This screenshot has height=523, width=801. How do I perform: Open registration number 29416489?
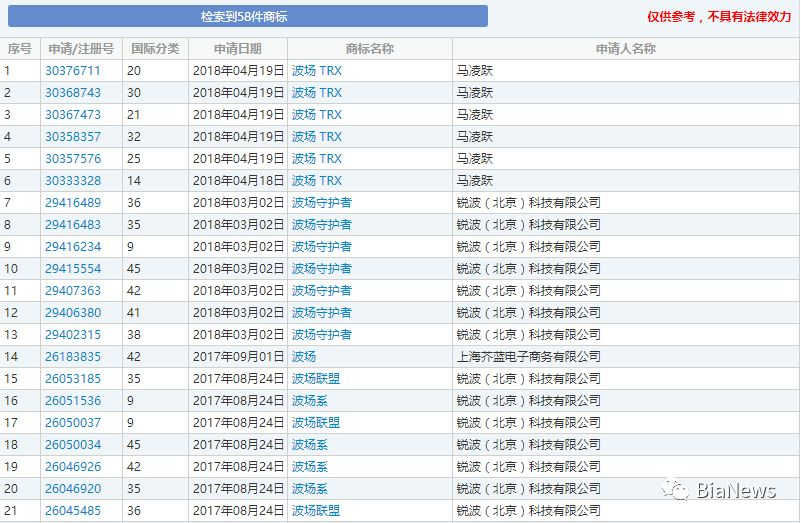coord(73,202)
